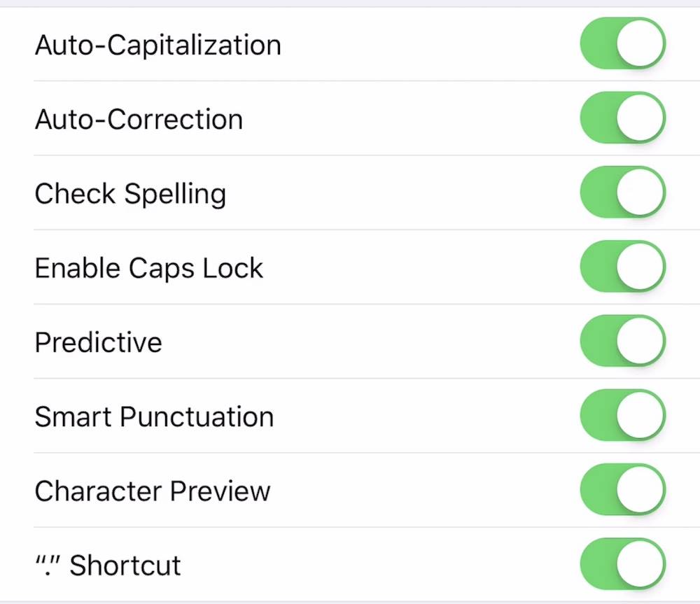The image size is (700, 604).
Task: Tap the Auto-Capitalization label
Action: (157, 44)
